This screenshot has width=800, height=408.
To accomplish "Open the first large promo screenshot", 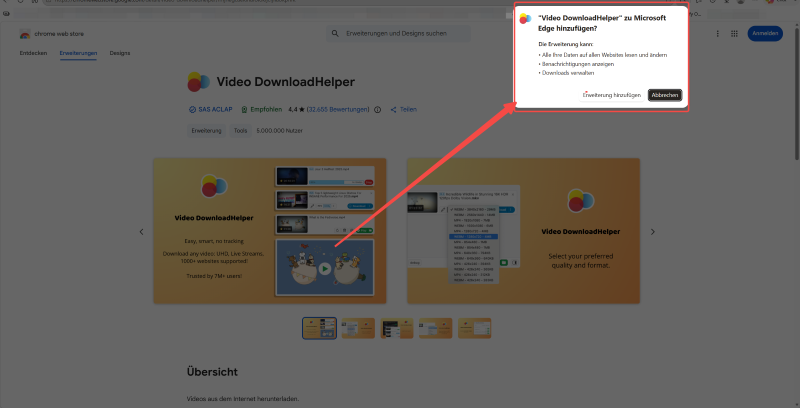I will pos(270,231).
